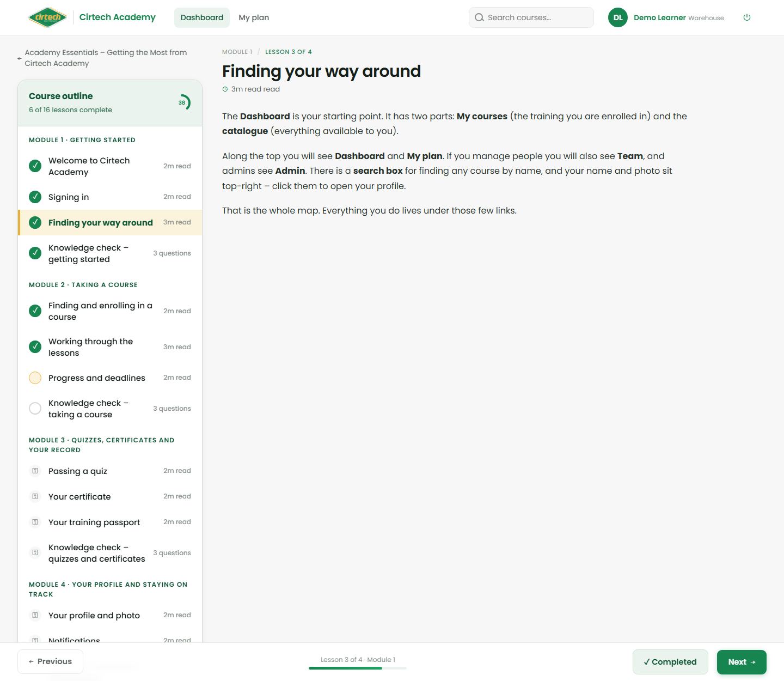Click the MODULE 1 breadcrumb
Image resolution: width=784 pixels, height=681 pixels.
pyautogui.click(x=237, y=52)
